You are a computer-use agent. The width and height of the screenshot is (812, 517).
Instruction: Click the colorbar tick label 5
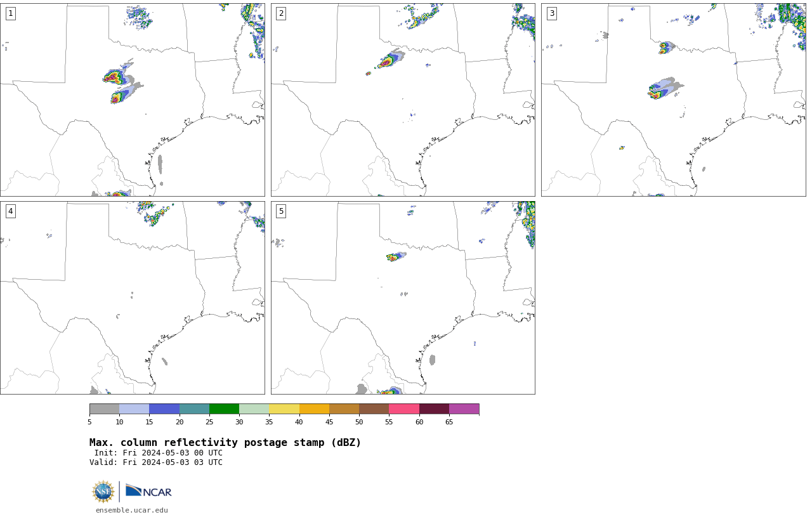coord(89,422)
